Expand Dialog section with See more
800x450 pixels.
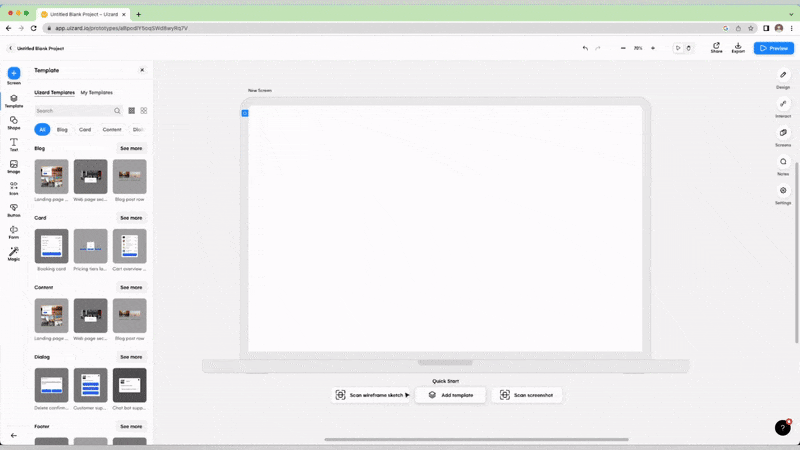pos(131,357)
